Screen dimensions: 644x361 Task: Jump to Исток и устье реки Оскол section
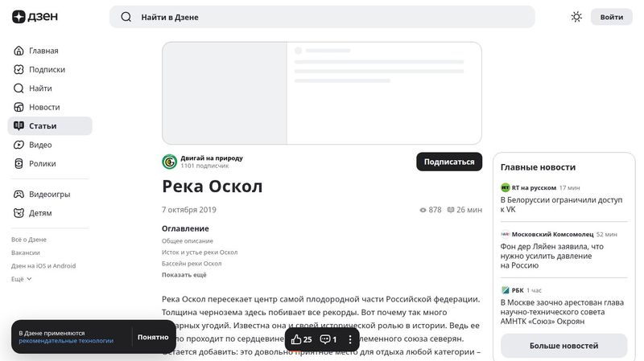[x=200, y=252]
